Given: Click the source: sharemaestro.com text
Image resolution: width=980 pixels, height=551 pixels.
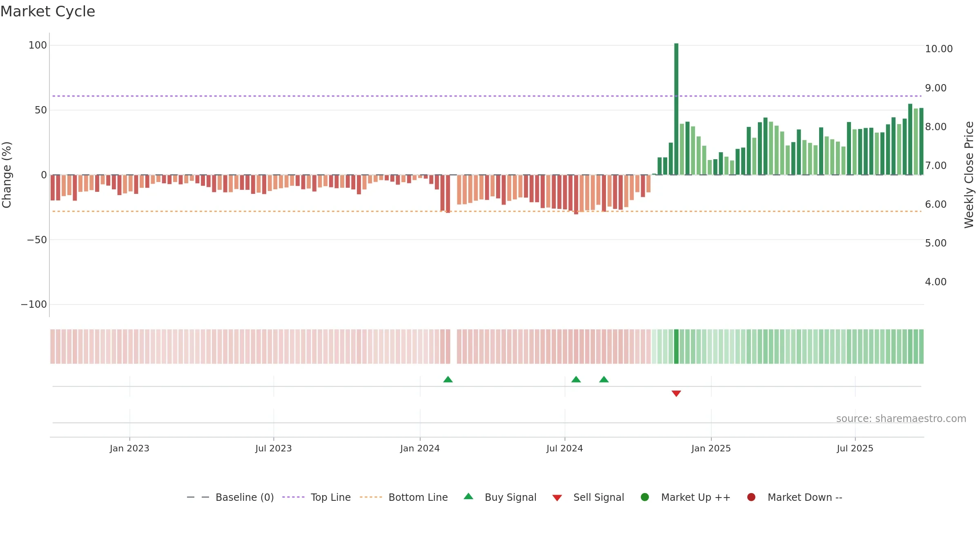Looking at the screenshot, I should tap(901, 419).
